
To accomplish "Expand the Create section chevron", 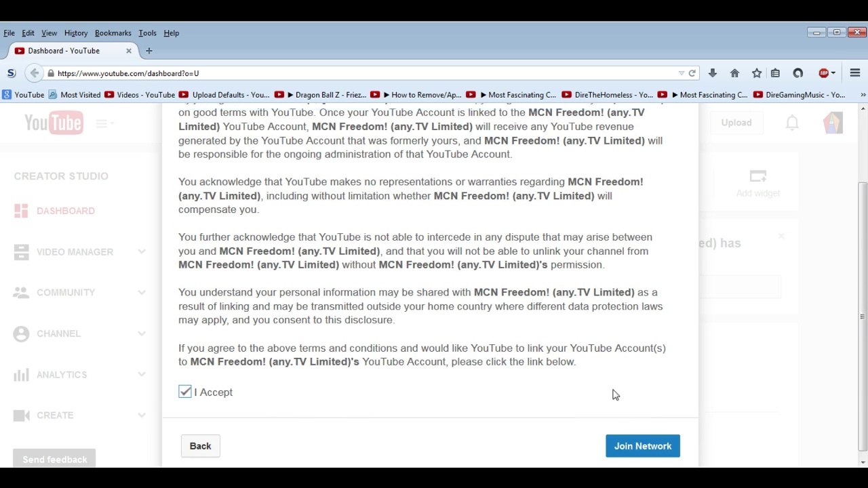I will [x=142, y=415].
